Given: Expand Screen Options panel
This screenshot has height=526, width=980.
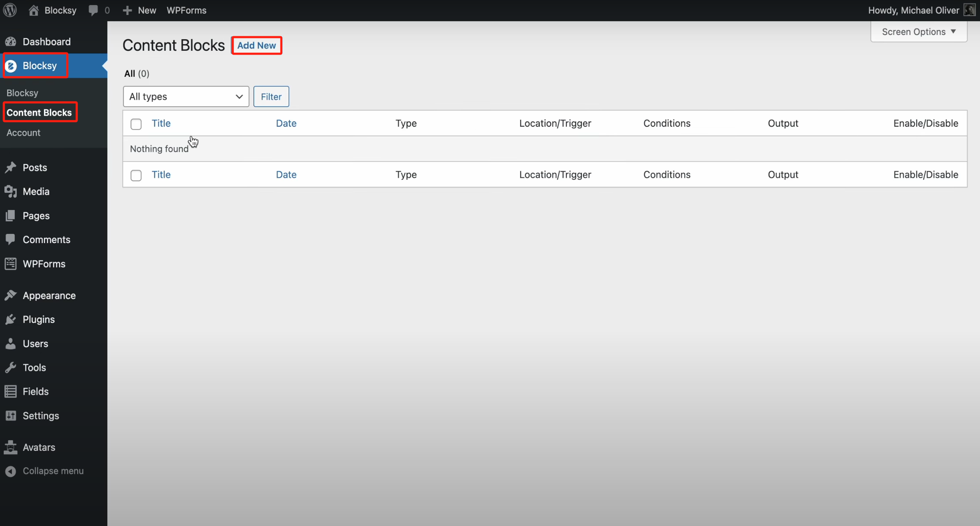Looking at the screenshot, I should click(x=919, y=32).
